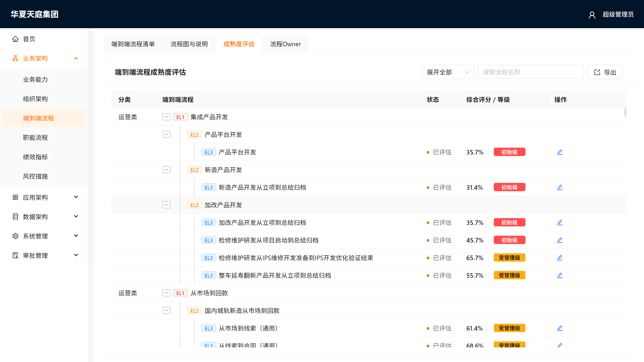
Task: Click edit pencil for 新造产品开发从立项到总结归档
Action: click(x=560, y=187)
